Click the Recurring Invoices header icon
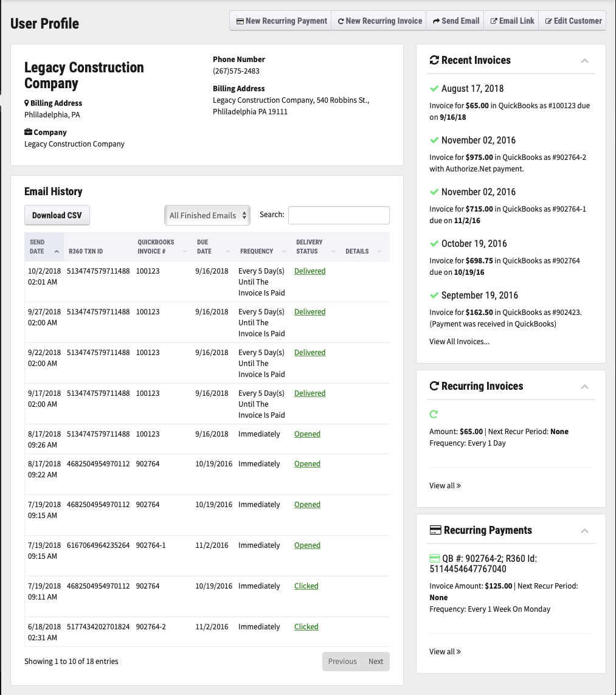Viewport: 616px width, 695px height. pos(434,386)
